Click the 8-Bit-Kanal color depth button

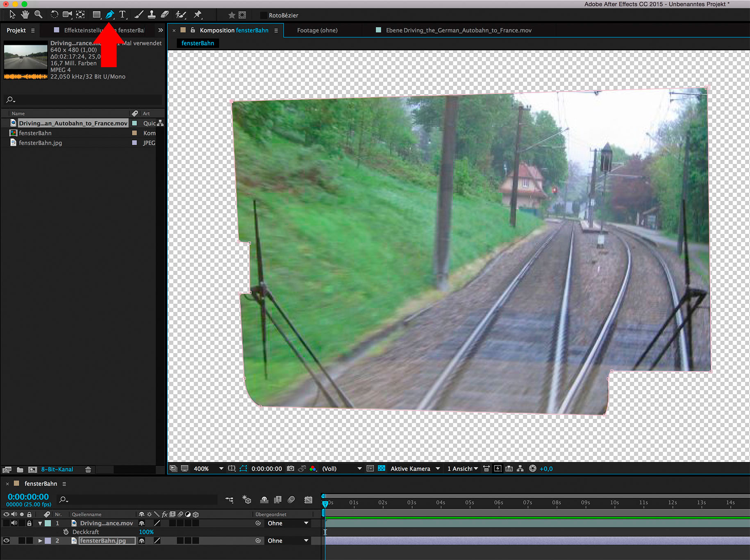pyautogui.click(x=57, y=469)
